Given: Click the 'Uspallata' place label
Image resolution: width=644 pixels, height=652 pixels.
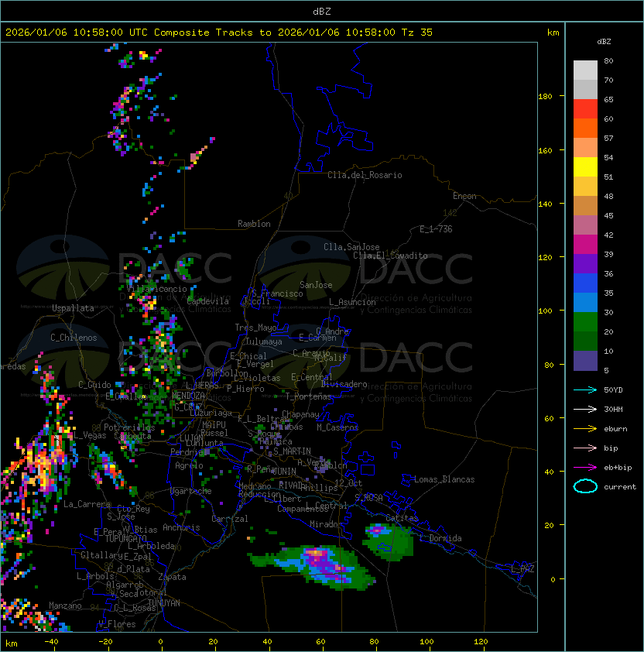Looking at the screenshot, I should [x=73, y=308].
